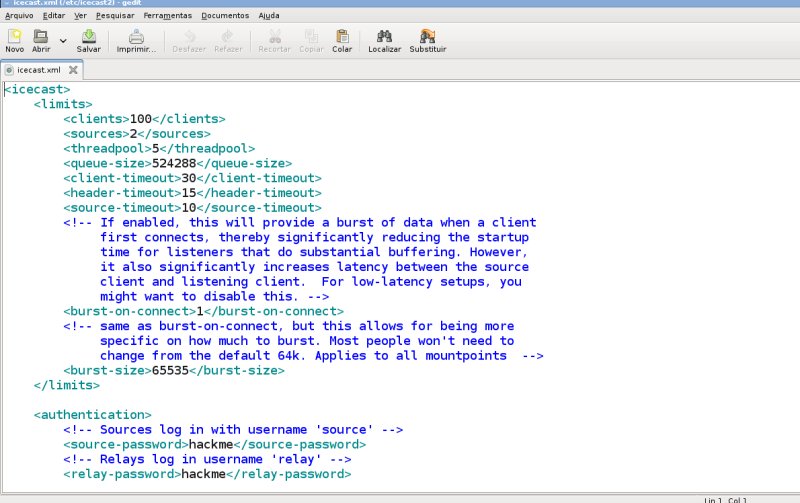This screenshot has height=503, width=800.
Task: Print the document using Imprimir icon
Action: 136,37
